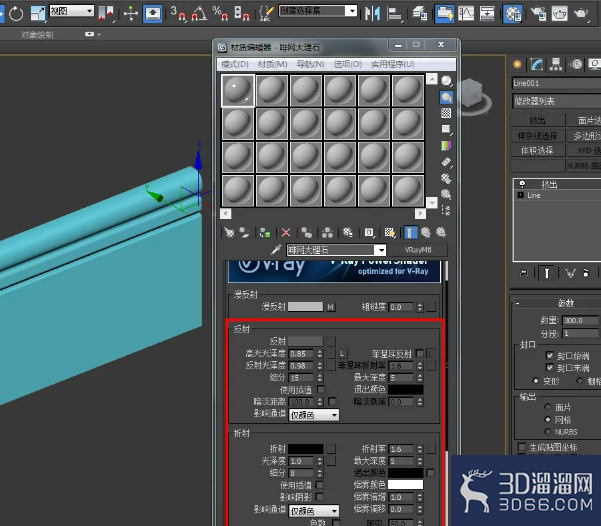Image resolution: width=601 pixels, height=526 pixels.
Task: Click the Go Forward to Sibling icon
Action: [x=441, y=232]
